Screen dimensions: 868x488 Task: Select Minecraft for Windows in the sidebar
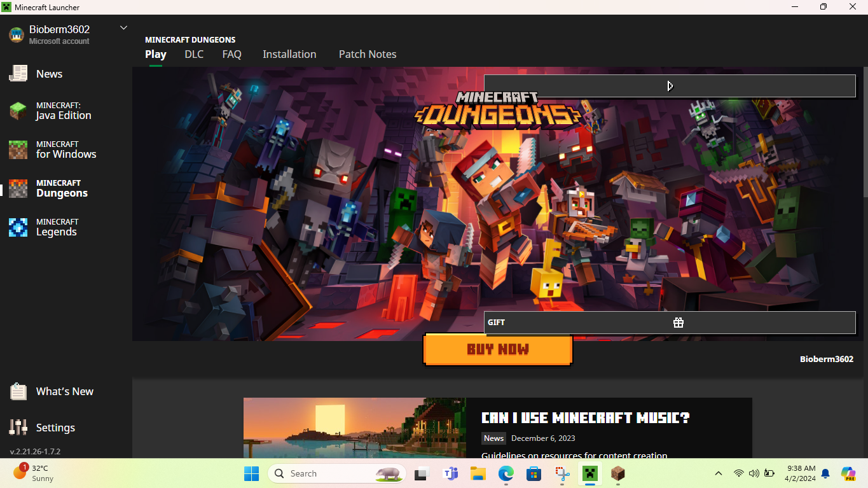coord(53,150)
